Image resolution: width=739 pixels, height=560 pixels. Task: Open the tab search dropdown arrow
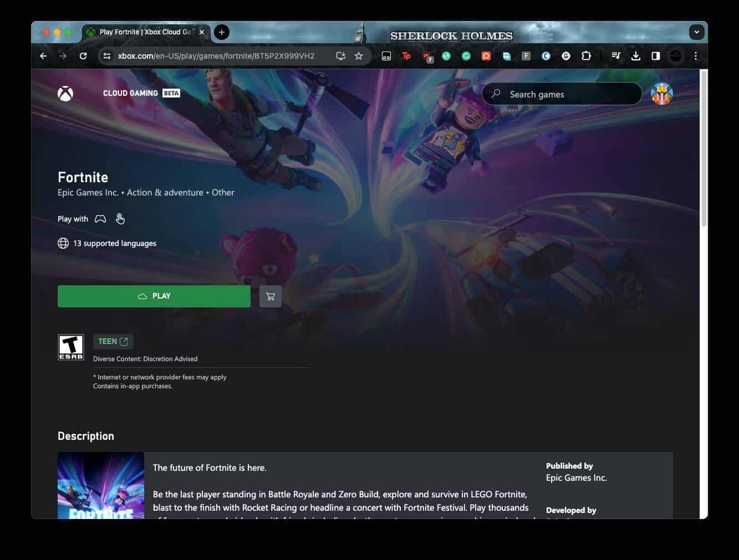[x=697, y=32]
